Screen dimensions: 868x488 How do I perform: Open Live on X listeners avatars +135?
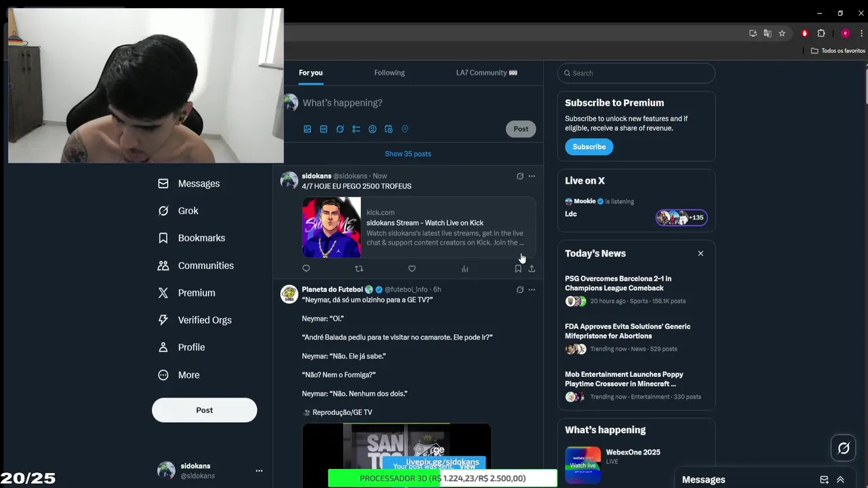(x=682, y=218)
